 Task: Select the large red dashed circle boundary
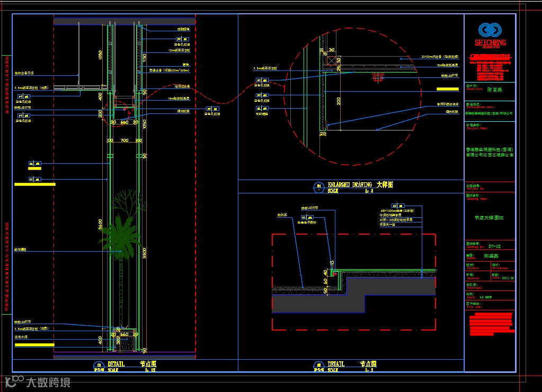352,96
